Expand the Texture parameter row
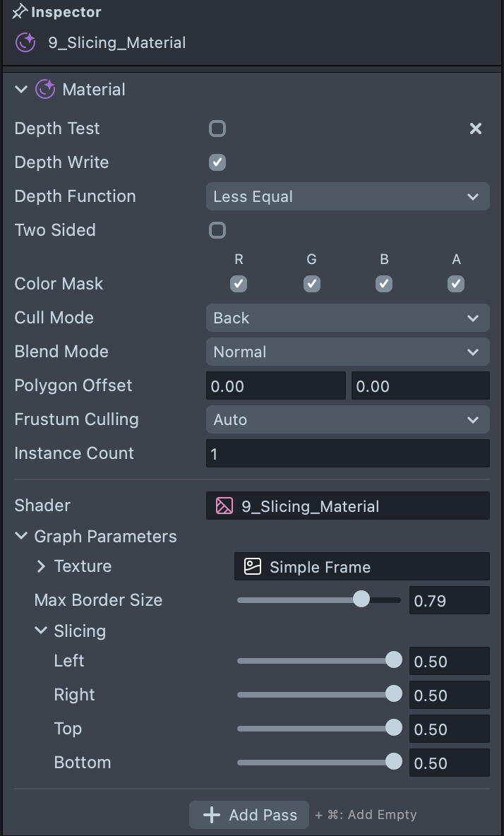Screen dimensions: 504x836 coord(41,566)
